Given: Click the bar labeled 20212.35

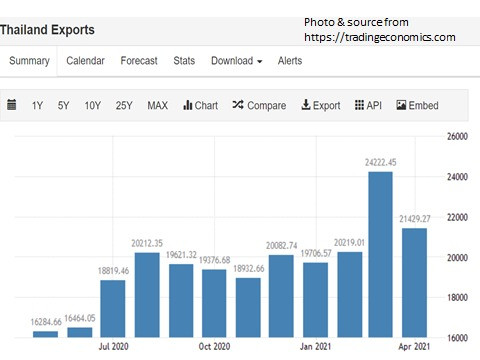Looking at the screenshot, I should (x=147, y=295).
